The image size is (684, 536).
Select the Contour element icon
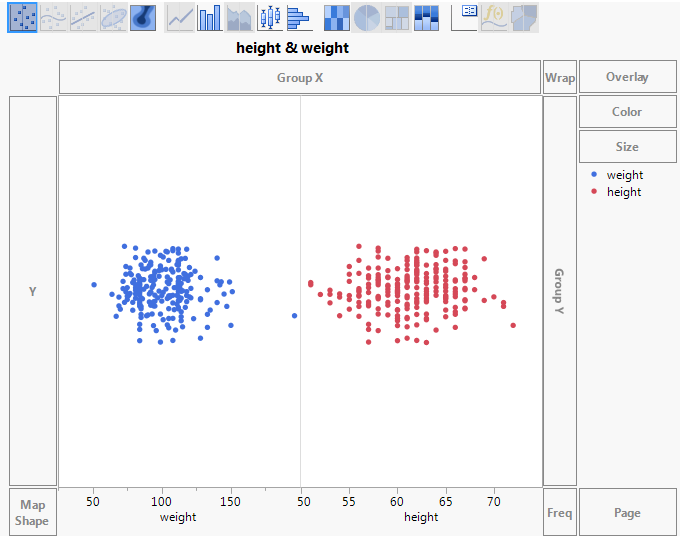click(x=143, y=17)
